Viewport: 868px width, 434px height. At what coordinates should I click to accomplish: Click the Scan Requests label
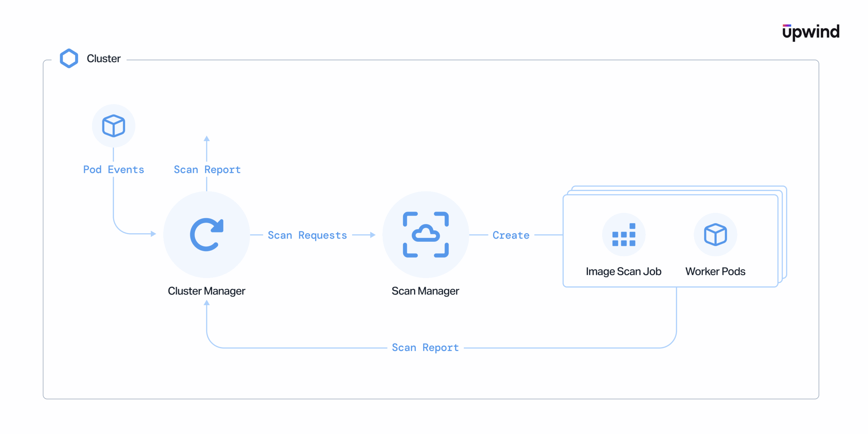coord(307,235)
